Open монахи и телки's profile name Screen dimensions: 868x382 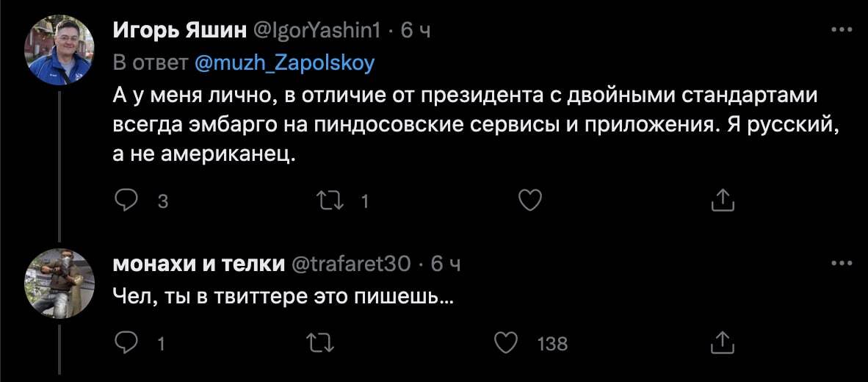(x=198, y=264)
